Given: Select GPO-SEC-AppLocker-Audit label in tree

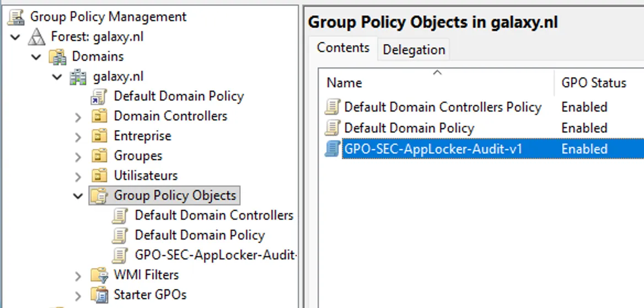Looking at the screenshot, I should (x=216, y=256).
